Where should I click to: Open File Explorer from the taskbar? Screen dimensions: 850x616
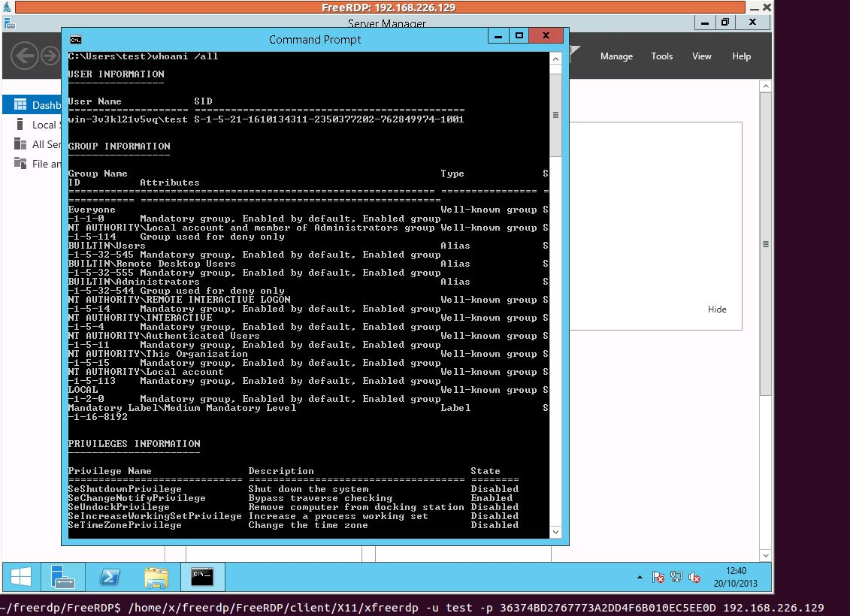[x=156, y=576]
